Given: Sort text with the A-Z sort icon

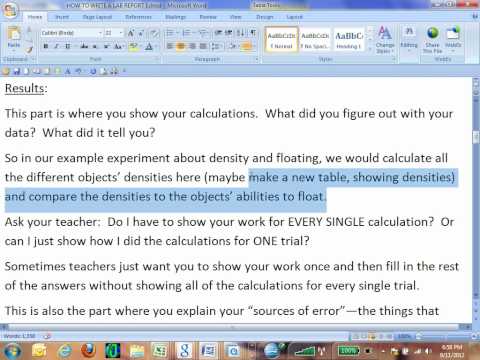Looking at the screenshot, I should point(240,33).
